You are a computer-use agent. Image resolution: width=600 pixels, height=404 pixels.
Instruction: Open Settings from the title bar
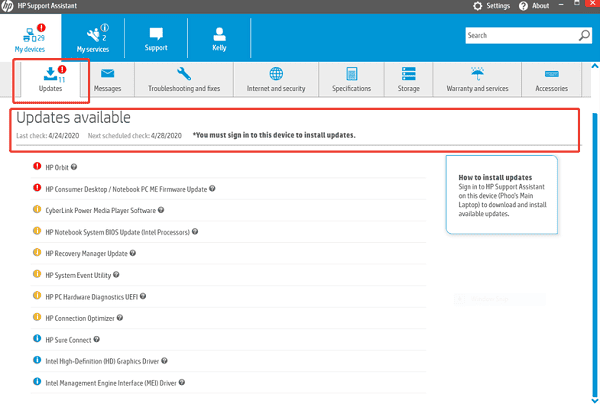point(490,6)
